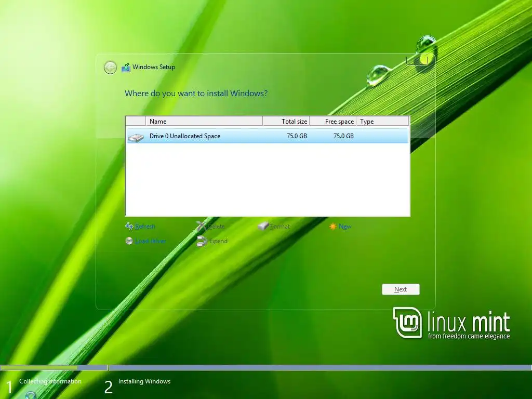Select the Drive 0 Unallocated Space row
Viewport: 532px width, 399px height.
point(268,136)
